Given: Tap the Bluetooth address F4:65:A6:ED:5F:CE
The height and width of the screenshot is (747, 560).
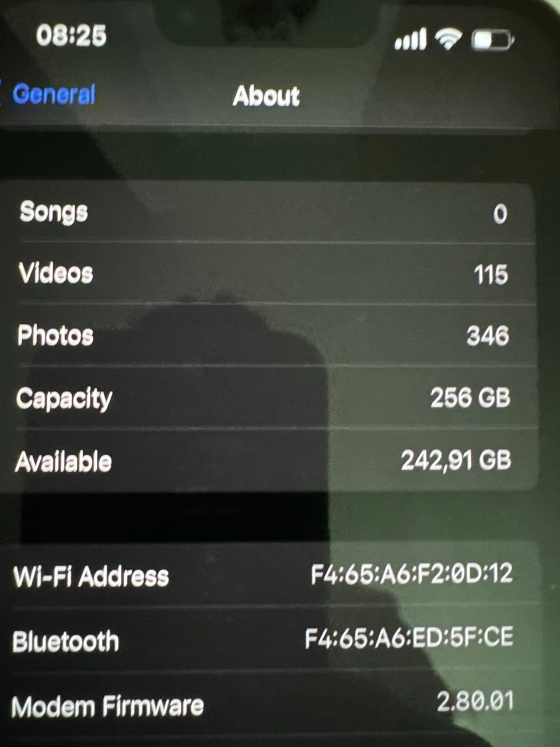Looking at the screenshot, I should (x=409, y=637).
